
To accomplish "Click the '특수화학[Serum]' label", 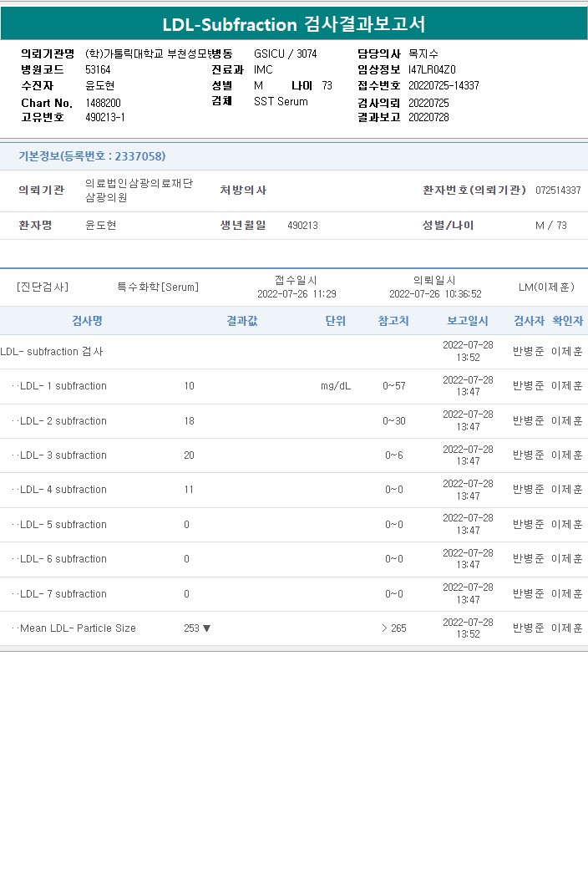I will [158, 287].
